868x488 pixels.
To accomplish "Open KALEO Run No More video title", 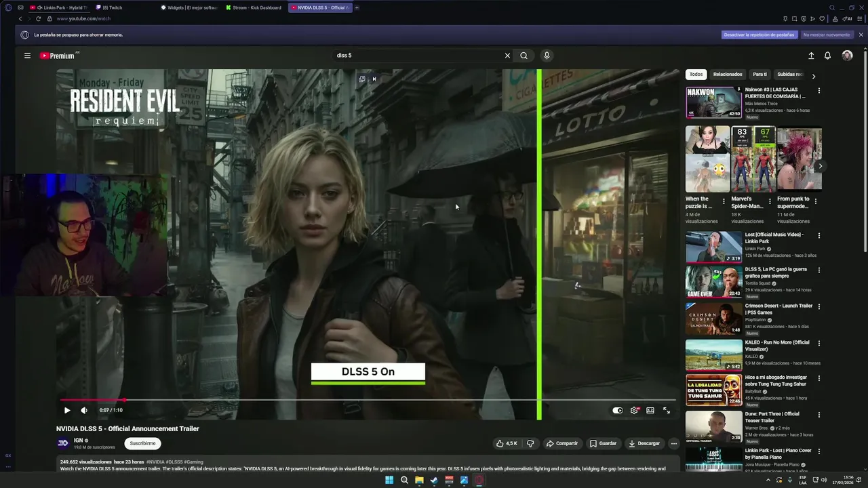I will [778, 346].
